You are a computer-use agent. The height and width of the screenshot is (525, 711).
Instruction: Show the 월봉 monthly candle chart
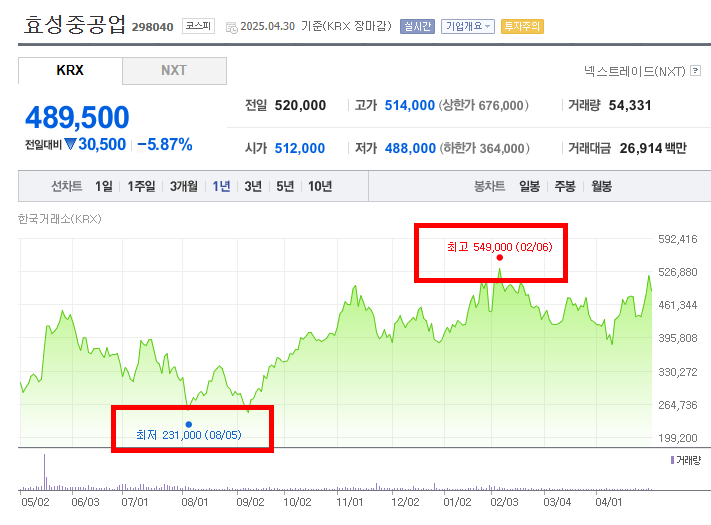[x=602, y=186]
